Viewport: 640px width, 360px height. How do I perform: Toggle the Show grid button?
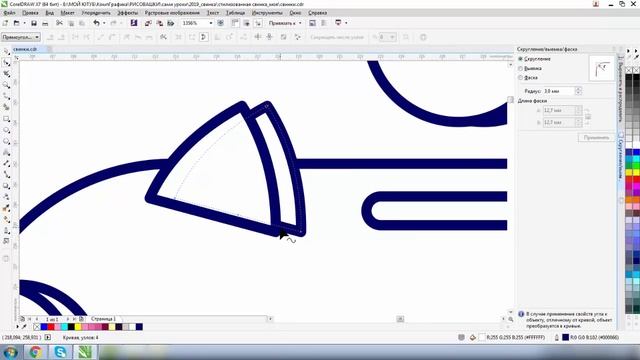247,23
